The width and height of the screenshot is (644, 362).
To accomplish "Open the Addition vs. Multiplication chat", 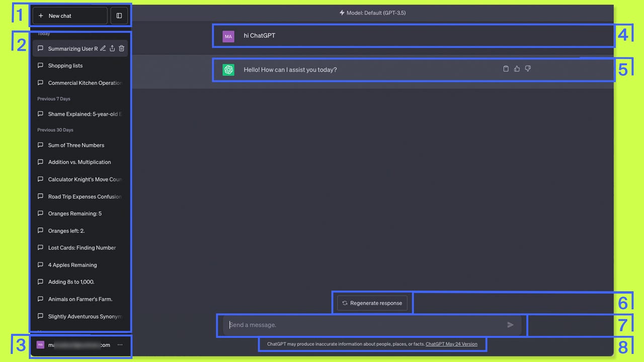I will tap(80, 162).
